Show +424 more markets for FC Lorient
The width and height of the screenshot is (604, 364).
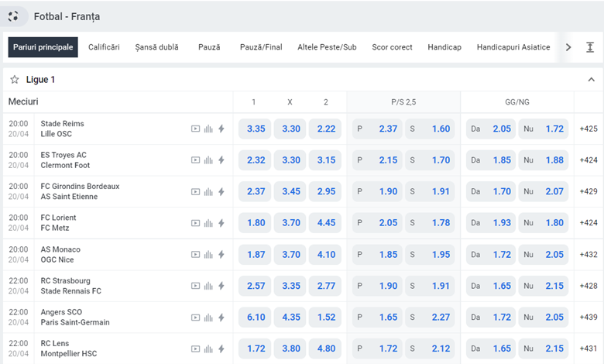(x=589, y=223)
